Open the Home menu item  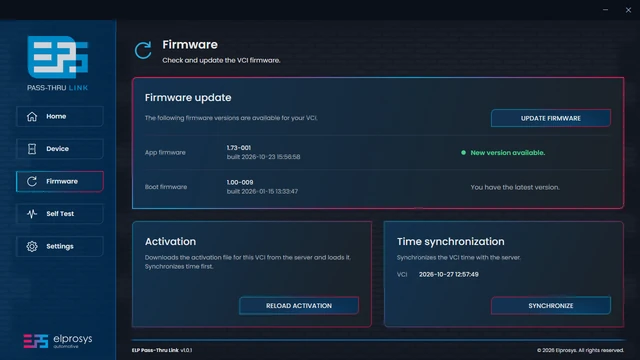[60, 116]
